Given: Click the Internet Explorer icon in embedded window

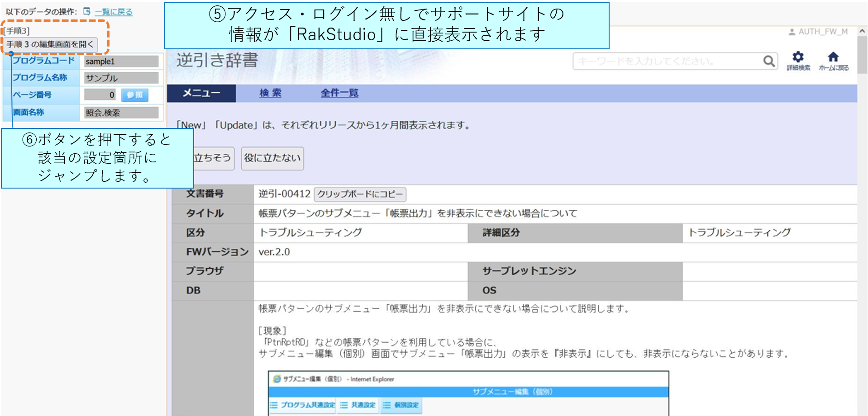Looking at the screenshot, I should coord(277,379).
